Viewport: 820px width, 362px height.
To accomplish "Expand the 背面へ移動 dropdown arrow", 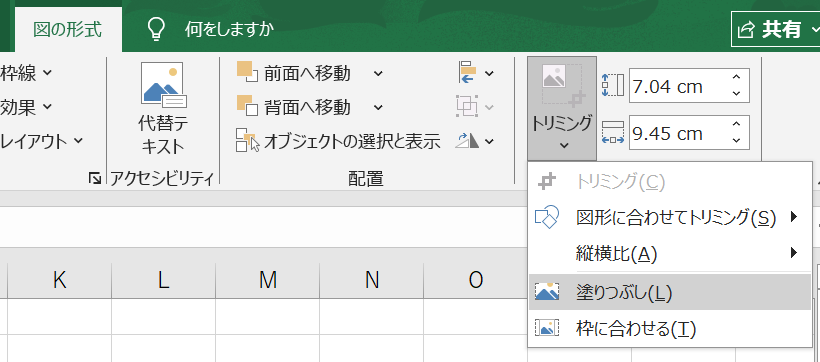I will 378,108.
